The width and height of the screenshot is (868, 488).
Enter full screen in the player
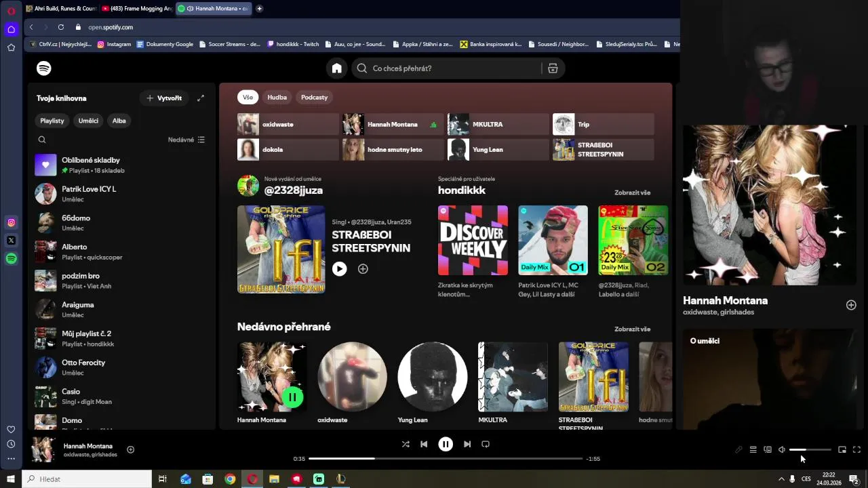(856, 449)
